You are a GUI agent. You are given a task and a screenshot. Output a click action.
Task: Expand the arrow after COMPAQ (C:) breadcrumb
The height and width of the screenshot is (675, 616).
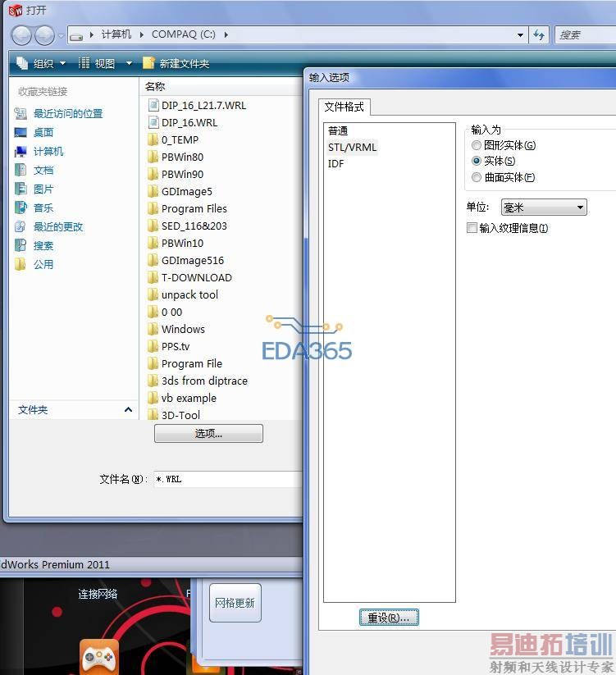[226, 34]
